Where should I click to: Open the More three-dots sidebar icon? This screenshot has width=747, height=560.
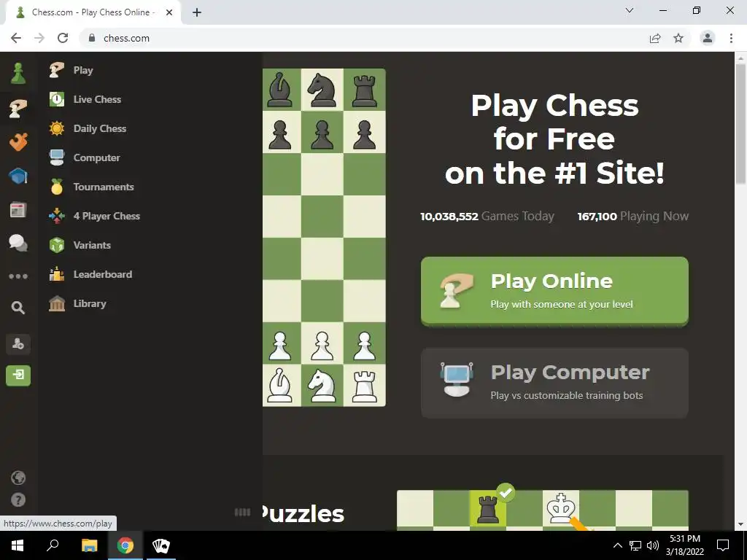point(18,276)
